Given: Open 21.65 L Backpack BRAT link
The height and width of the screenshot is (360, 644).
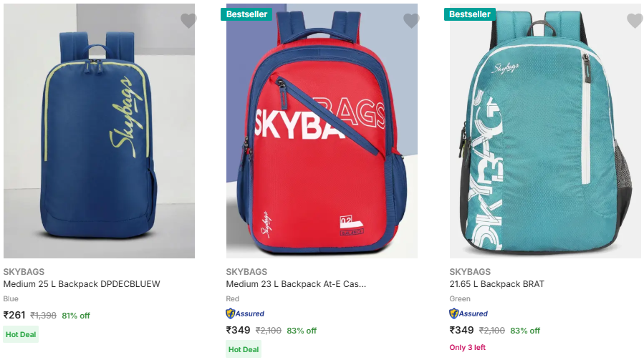Looking at the screenshot, I should pos(496,284).
